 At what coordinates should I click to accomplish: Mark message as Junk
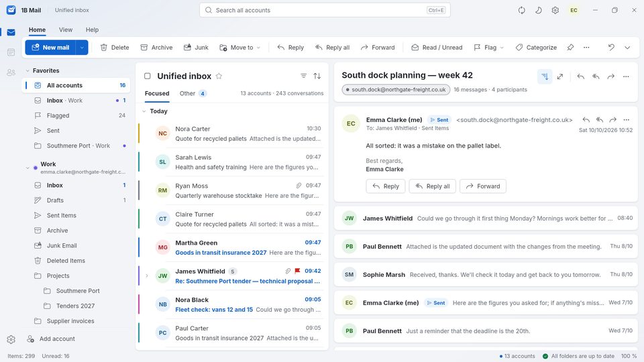[x=196, y=48]
